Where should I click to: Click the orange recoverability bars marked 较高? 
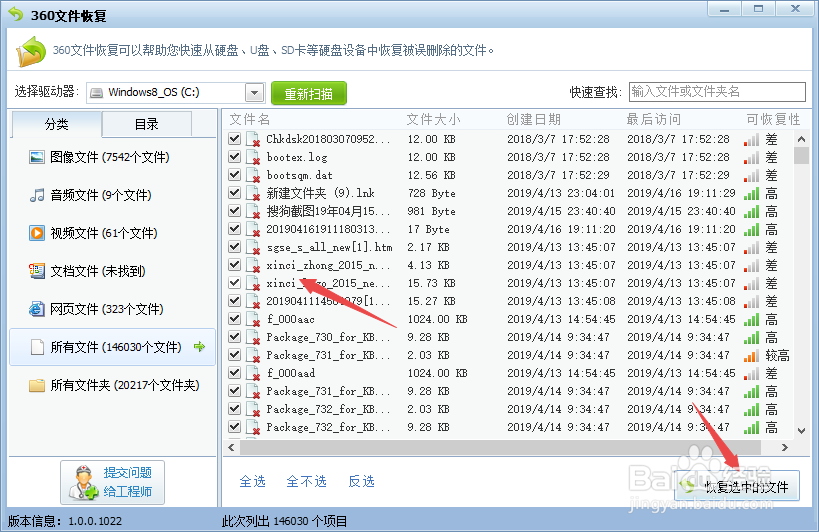(x=752, y=356)
